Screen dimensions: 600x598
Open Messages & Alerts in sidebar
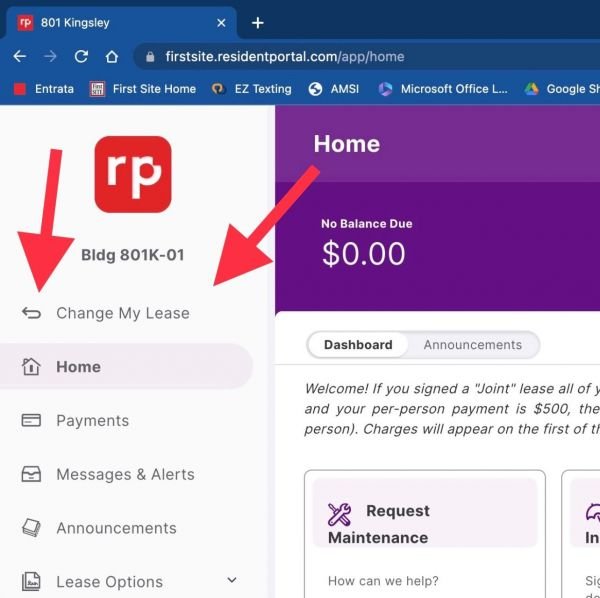[x=126, y=474]
